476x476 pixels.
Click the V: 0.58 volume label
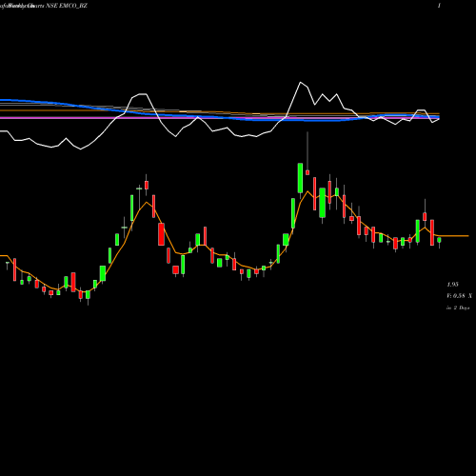pos(459,296)
